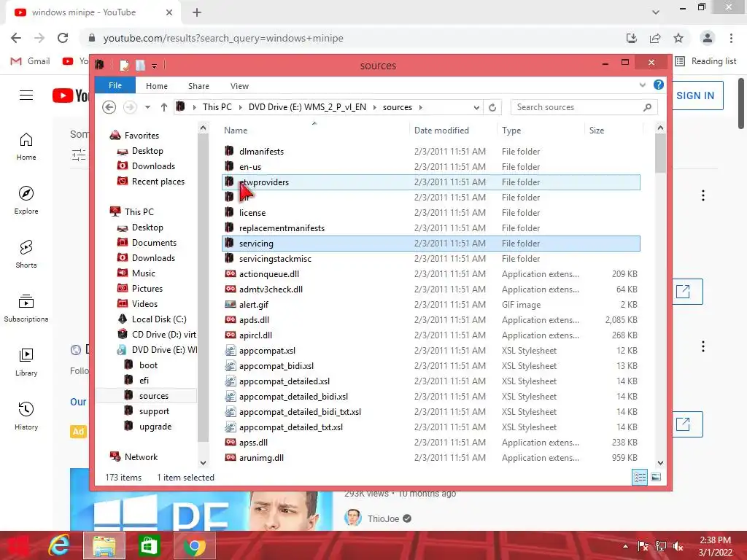Click the Chrome share page icon
This screenshot has height=560, width=747.
point(655,38)
